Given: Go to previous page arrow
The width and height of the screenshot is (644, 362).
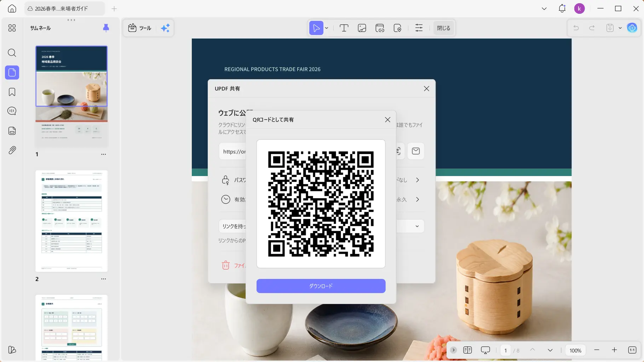Looking at the screenshot, I should pyautogui.click(x=533, y=350).
